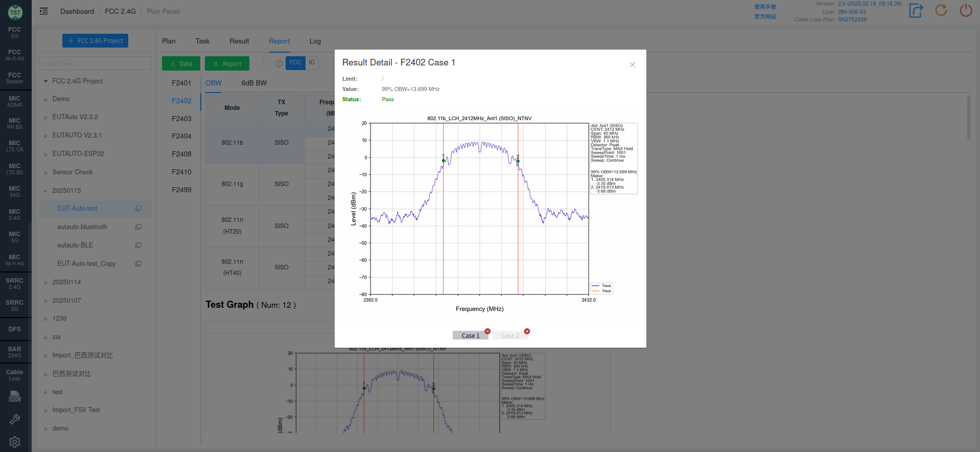Click the right-side vertical scrollbar
This screenshot has width=980, height=452.
[968, 118]
